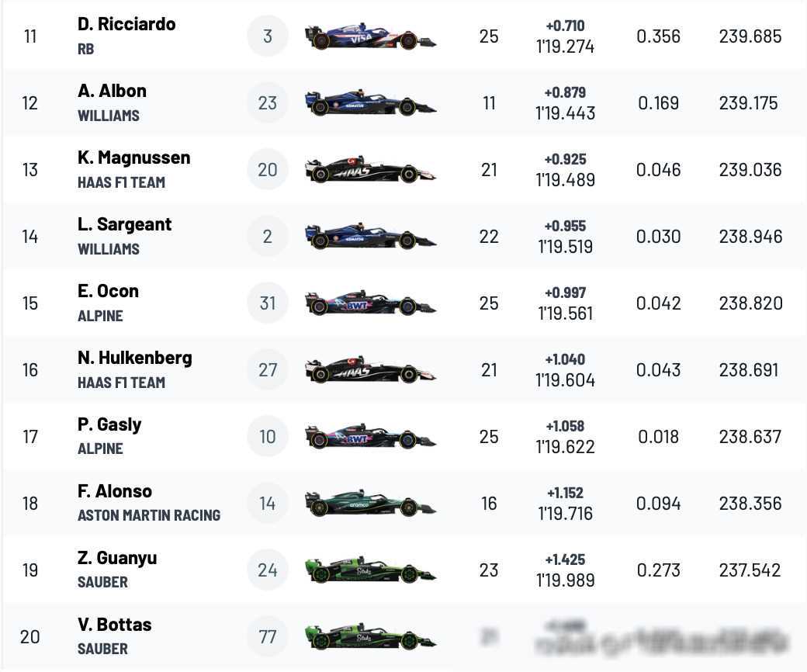
Task: Click the number 27 driver badge
Action: click(x=268, y=370)
